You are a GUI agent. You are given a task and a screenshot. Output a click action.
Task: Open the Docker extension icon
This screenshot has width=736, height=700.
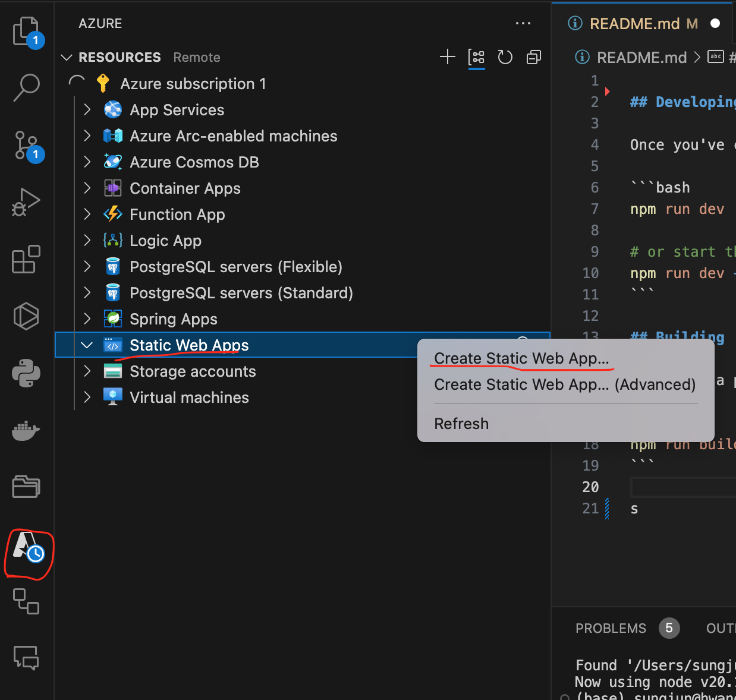26,431
